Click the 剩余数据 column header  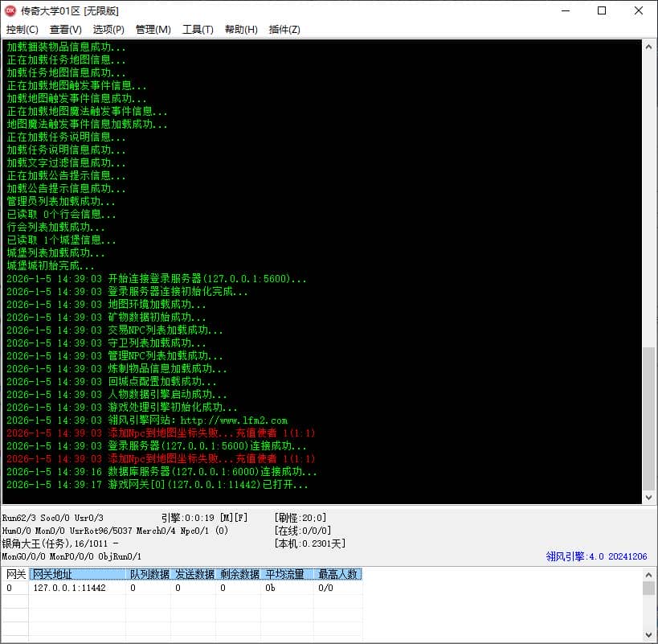pos(239,574)
